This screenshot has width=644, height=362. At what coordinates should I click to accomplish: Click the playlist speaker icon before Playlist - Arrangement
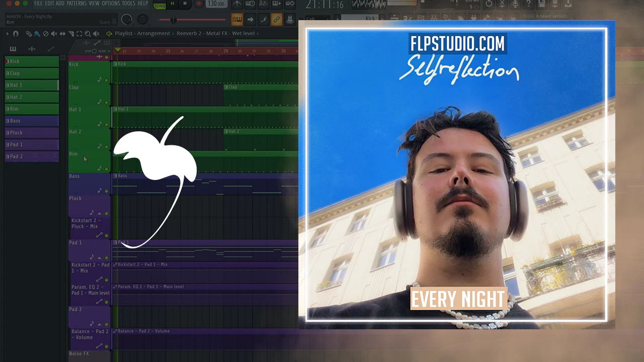pos(109,34)
